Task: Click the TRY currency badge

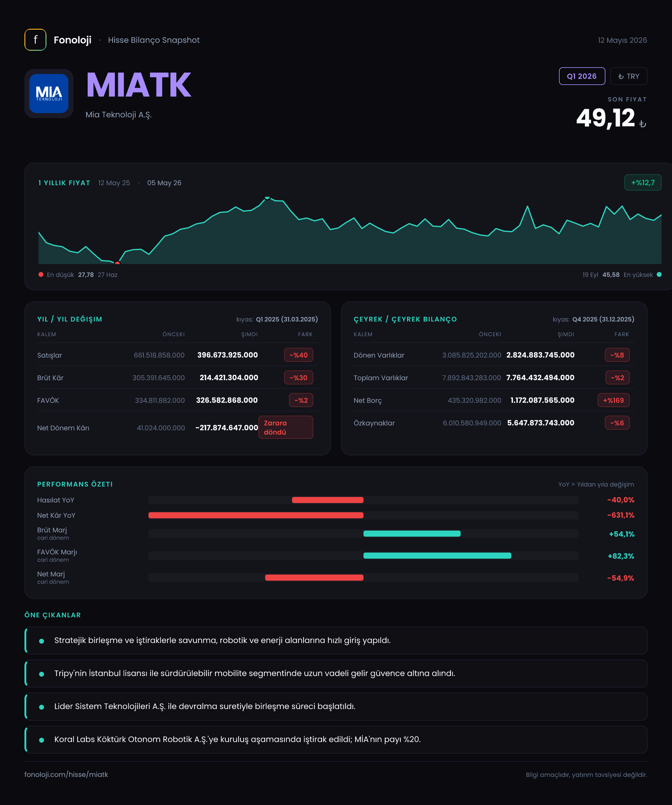Action: point(628,76)
